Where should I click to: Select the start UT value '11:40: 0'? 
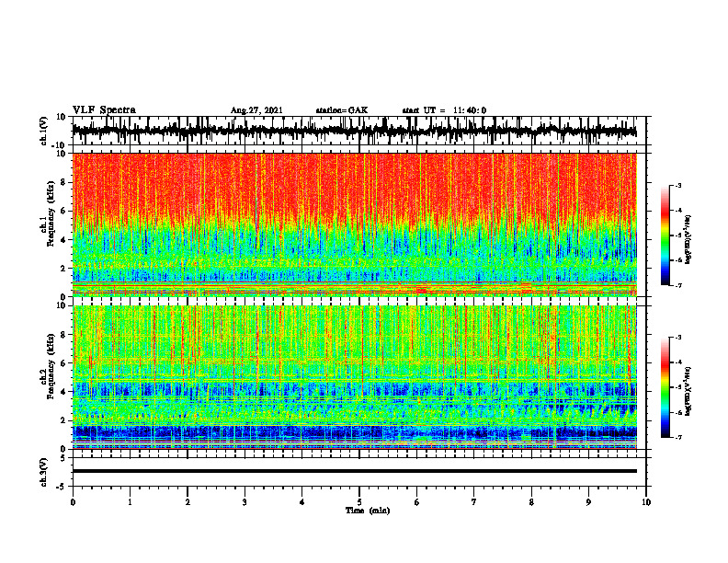(x=470, y=110)
